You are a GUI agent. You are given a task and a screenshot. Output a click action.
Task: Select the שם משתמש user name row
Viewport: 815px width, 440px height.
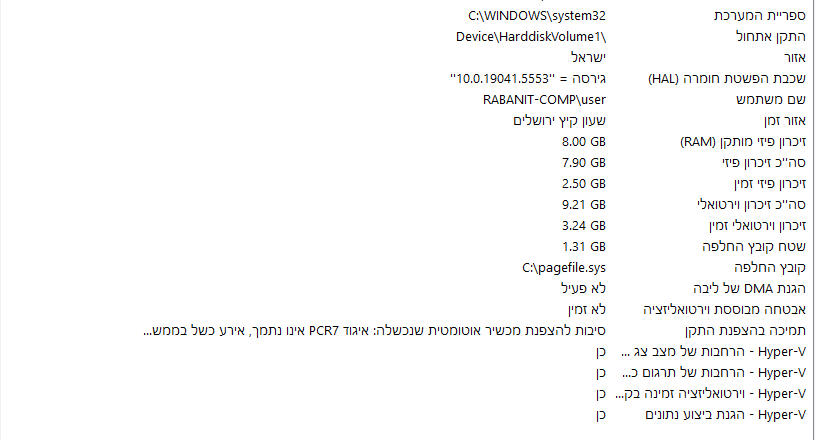771,99
